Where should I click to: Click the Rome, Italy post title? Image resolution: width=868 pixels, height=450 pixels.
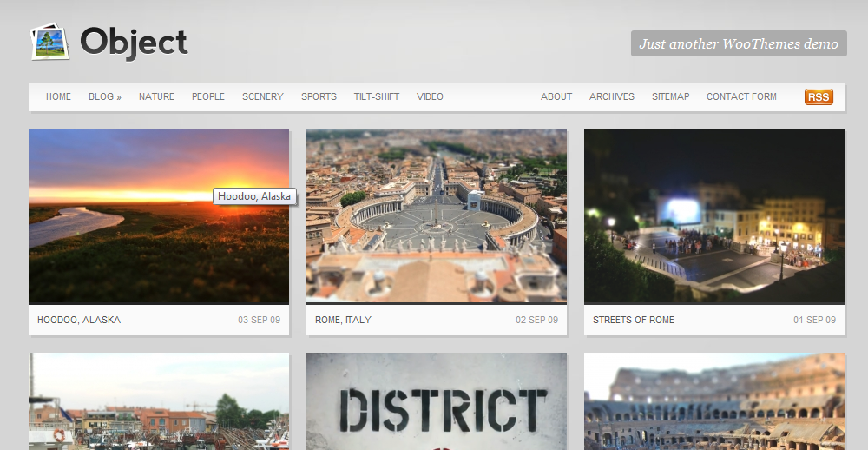(343, 320)
